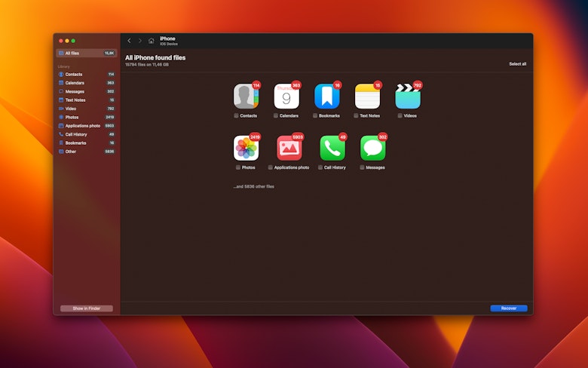Screen dimensions: 588x368
Task: Tick the Bookmarks checkbox
Action: pos(315,115)
